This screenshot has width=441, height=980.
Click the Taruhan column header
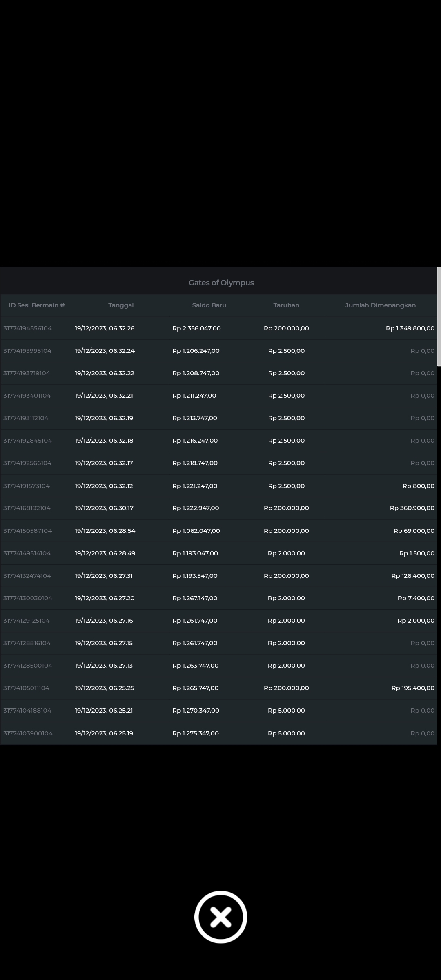click(286, 305)
